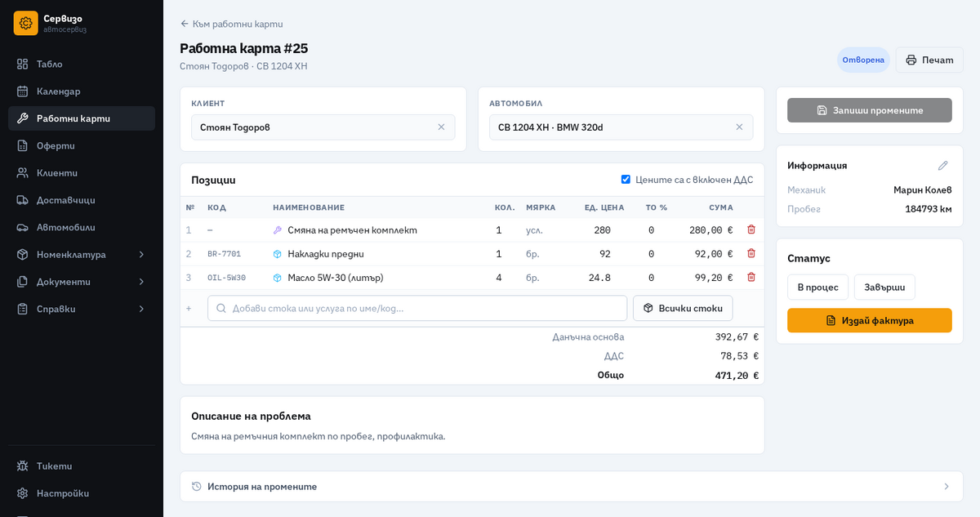Click the Сервизо gear logo icon

(x=25, y=23)
